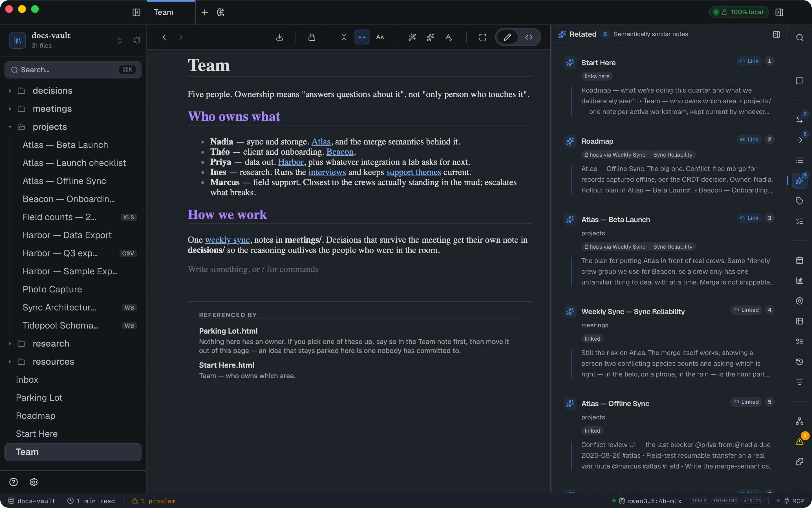
Task: Expand the resources folder
Action: (10, 362)
